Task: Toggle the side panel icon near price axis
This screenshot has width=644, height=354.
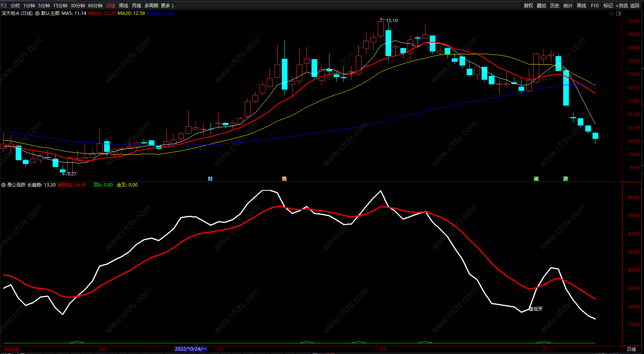Action: [618, 13]
